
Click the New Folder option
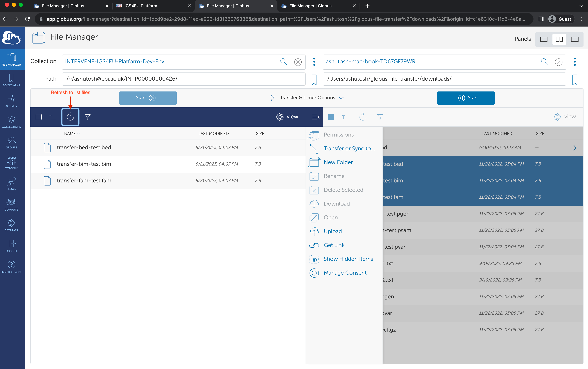click(338, 162)
